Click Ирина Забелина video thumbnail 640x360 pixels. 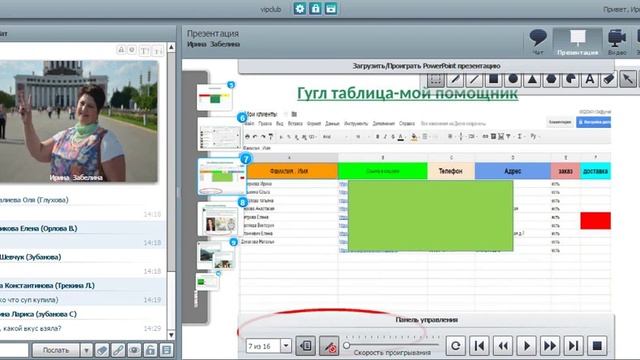[79, 121]
